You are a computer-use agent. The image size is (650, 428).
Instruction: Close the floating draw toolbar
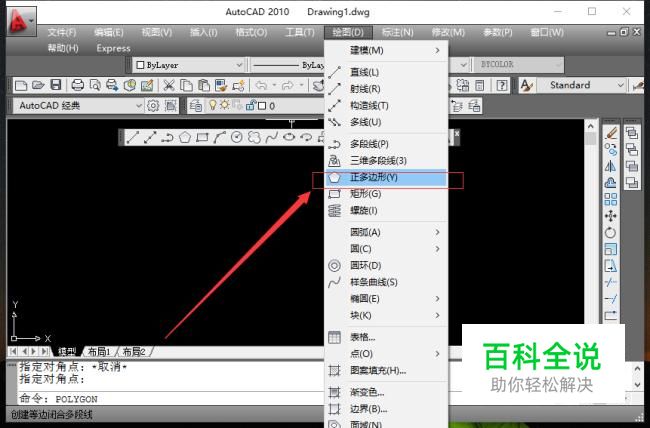[x=456, y=133]
